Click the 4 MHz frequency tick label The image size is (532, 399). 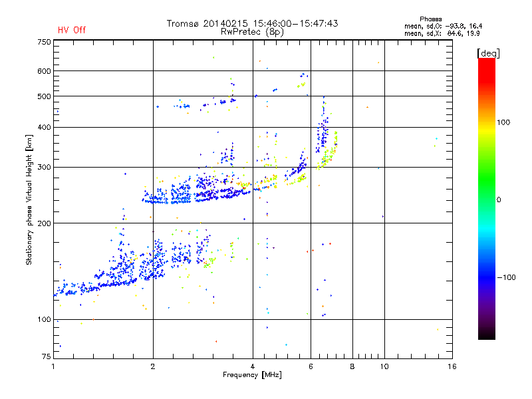[253, 366]
